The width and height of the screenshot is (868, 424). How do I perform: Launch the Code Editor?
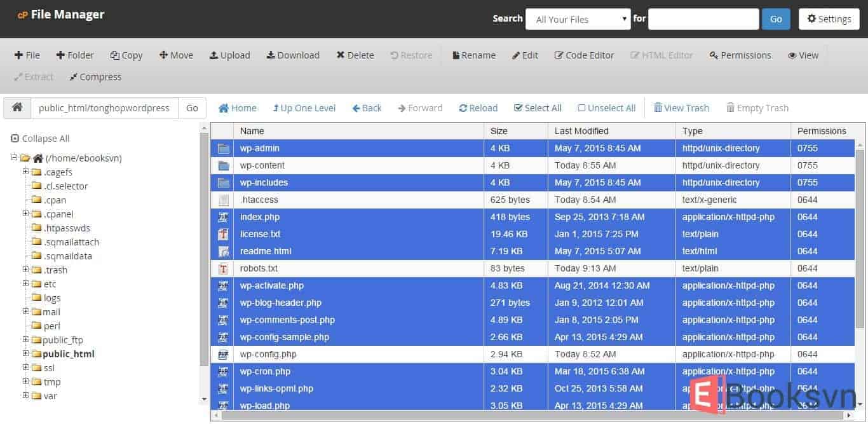pyautogui.click(x=585, y=55)
